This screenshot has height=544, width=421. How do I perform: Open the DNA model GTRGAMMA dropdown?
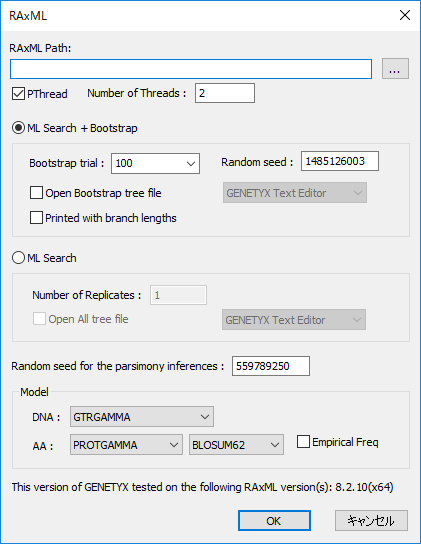click(142, 417)
